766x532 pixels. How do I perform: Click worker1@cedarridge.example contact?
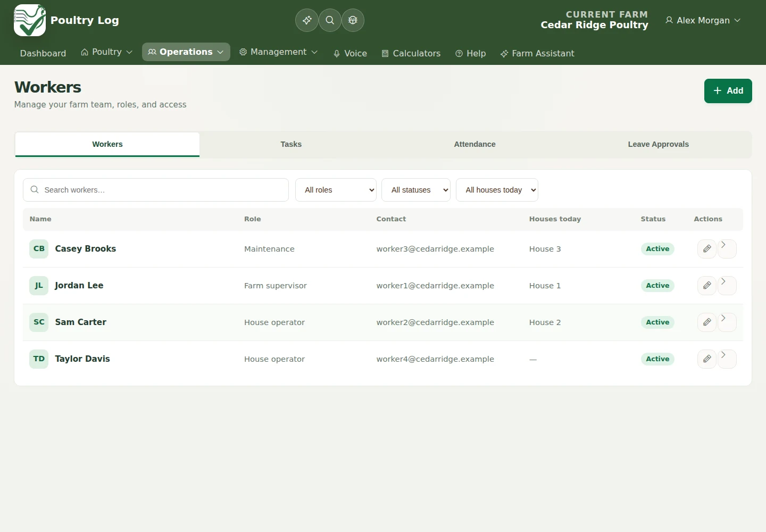point(435,286)
